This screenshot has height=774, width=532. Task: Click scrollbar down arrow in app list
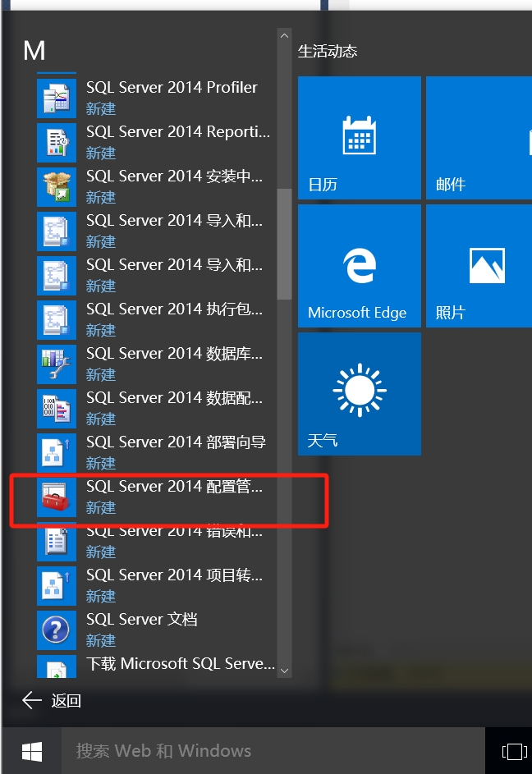tap(284, 671)
